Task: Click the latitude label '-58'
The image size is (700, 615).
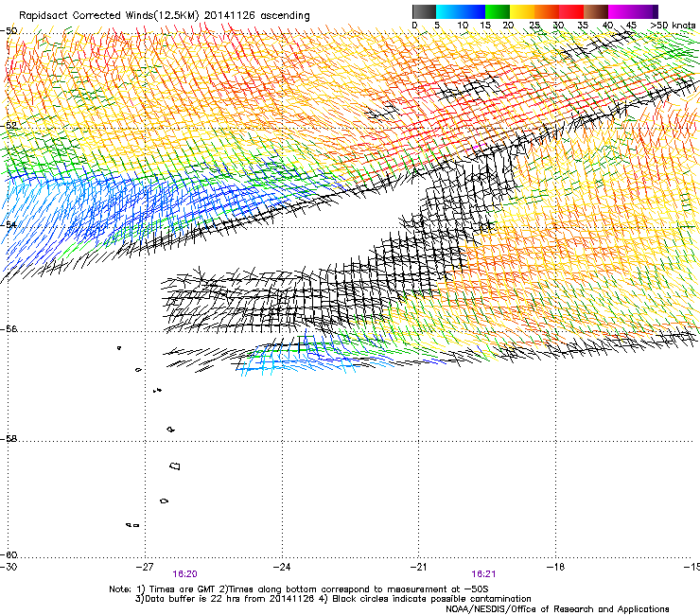Action: pyautogui.click(x=9, y=439)
